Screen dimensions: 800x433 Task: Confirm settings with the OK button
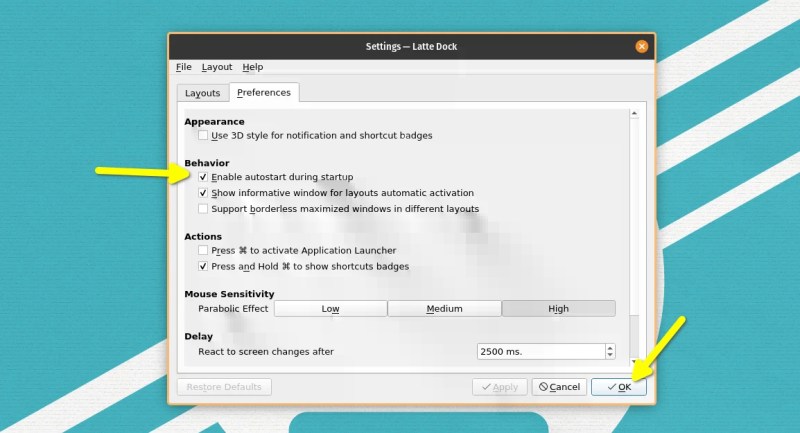(618, 387)
